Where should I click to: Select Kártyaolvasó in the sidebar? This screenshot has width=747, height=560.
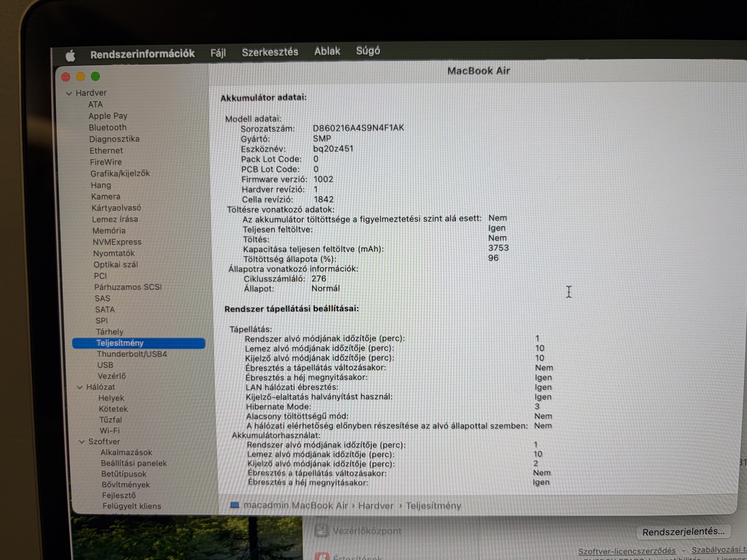117,208
